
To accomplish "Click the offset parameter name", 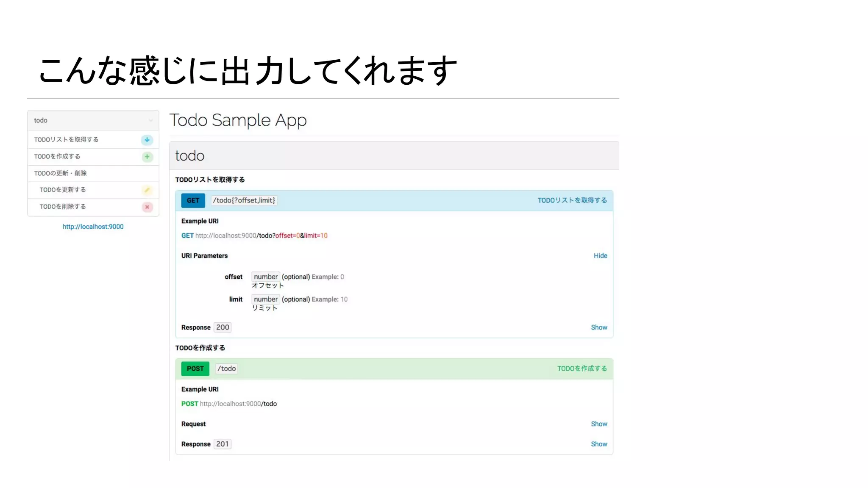I will pos(234,277).
